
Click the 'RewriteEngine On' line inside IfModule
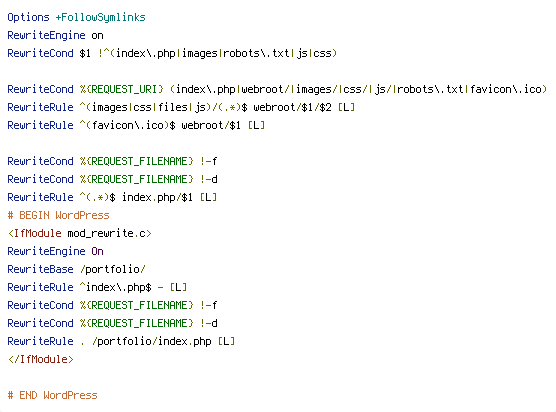tap(55, 251)
